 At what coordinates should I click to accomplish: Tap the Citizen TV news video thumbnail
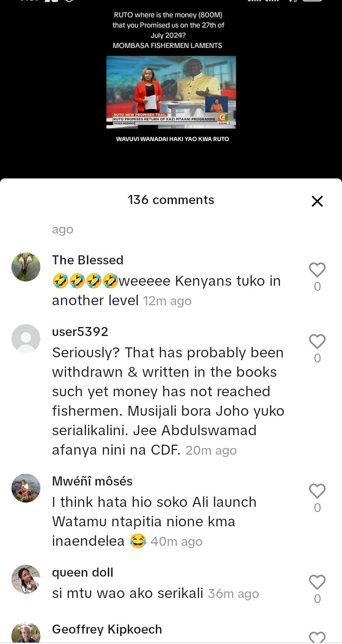171,92
